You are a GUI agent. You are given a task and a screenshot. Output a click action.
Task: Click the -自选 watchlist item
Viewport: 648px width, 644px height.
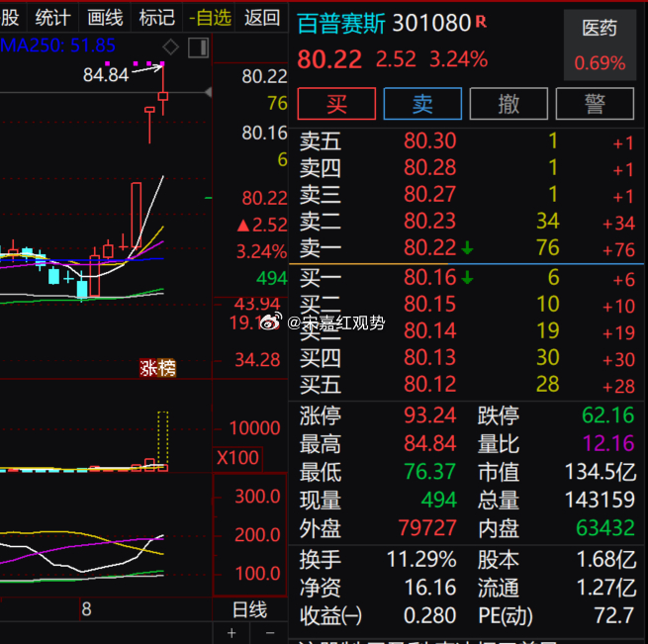pyautogui.click(x=210, y=18)
